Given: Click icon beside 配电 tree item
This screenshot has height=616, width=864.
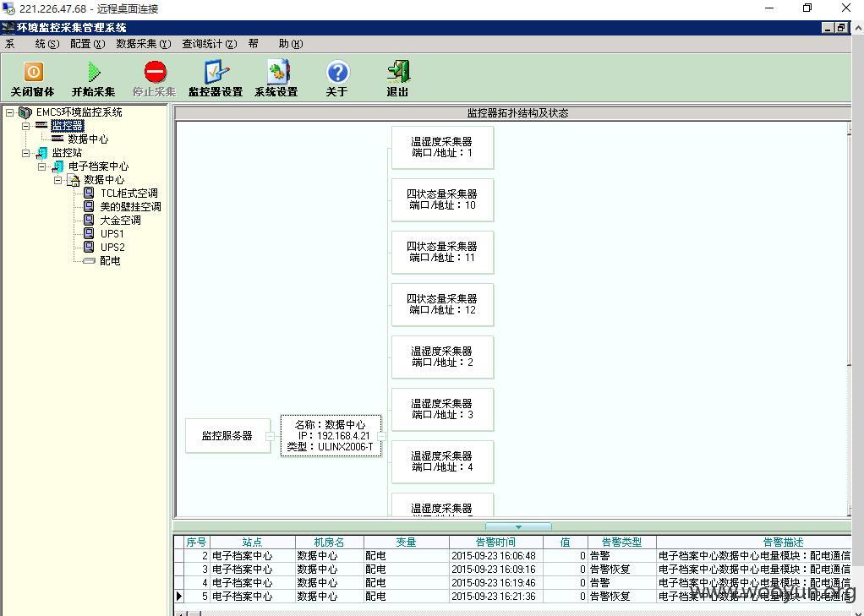Looking at the screenshot, I should (89, 260).
